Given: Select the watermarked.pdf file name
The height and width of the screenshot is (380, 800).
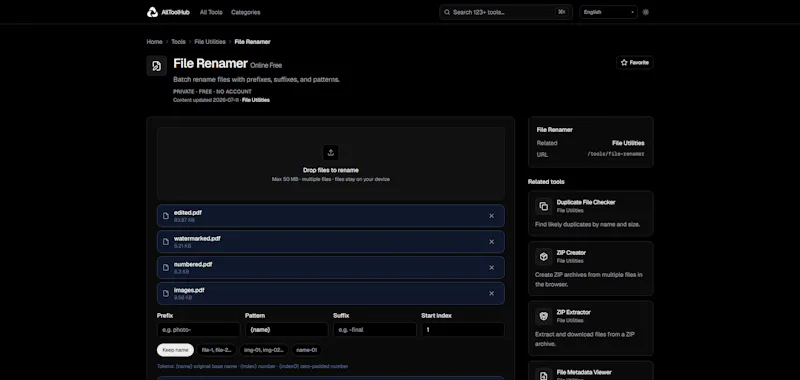Looking at the screenshot, I should point(197,238).
